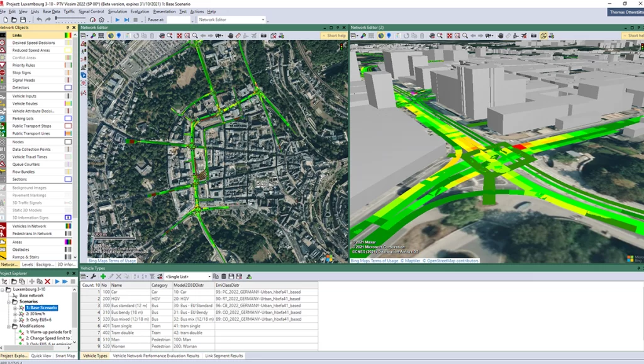Adjust the simulation speed slider
Screen dimensions: 644x364
[x=70, y=19]
